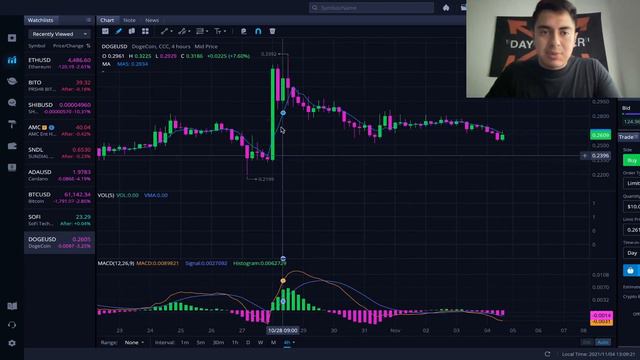The width and height of the screenshot is (640, 360).
Task: Expand the trend line tool dropdown arrow
Action: pos(171,31)
